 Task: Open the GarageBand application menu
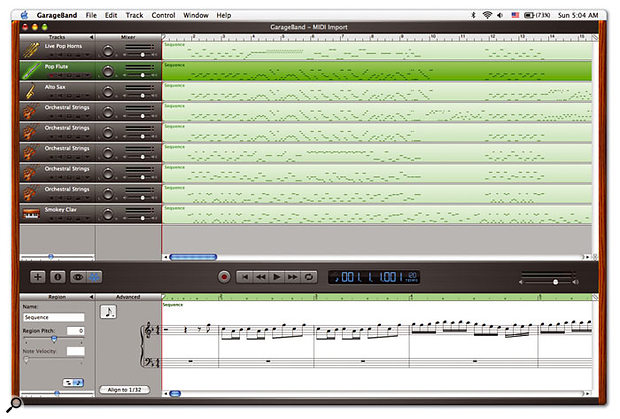tap(57, 15)
